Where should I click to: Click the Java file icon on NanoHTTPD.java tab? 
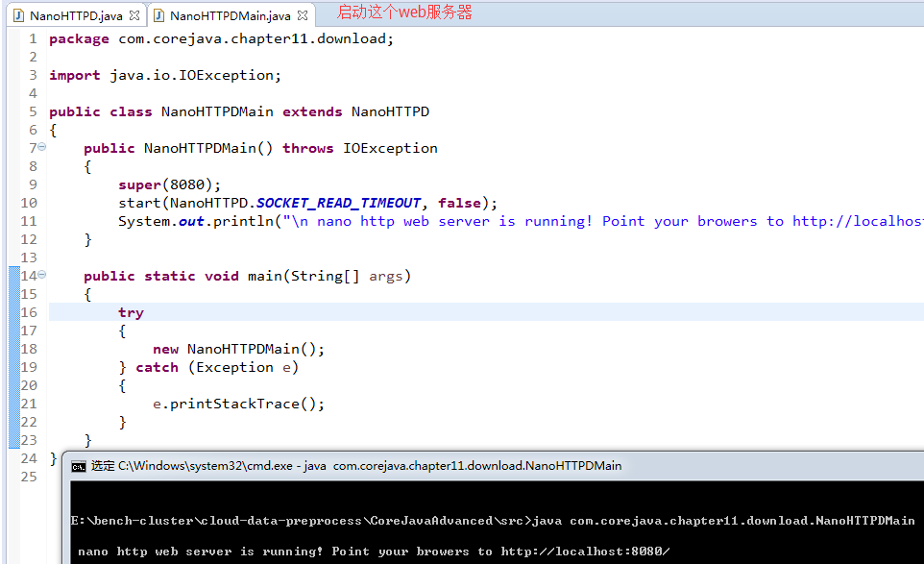click(19, 15)
